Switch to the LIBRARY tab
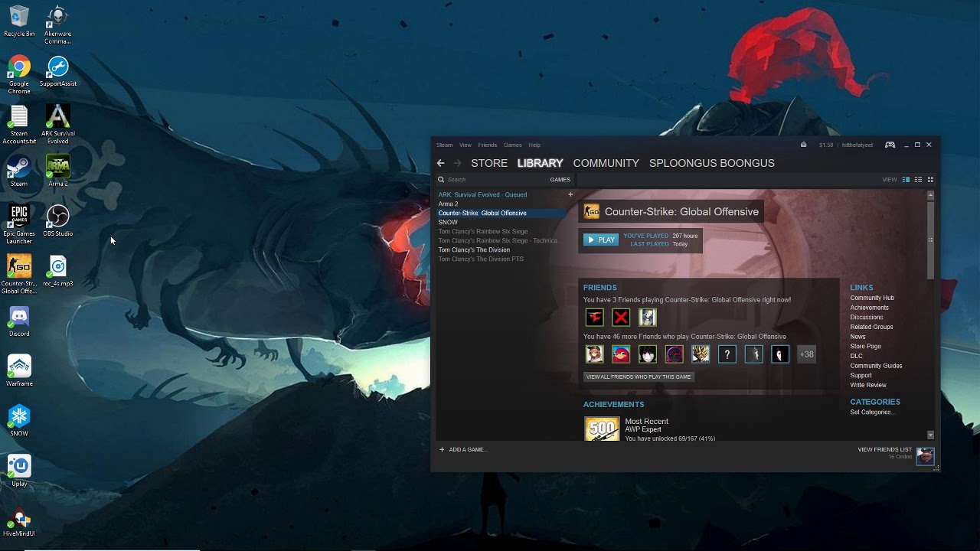 pos(540,163)
